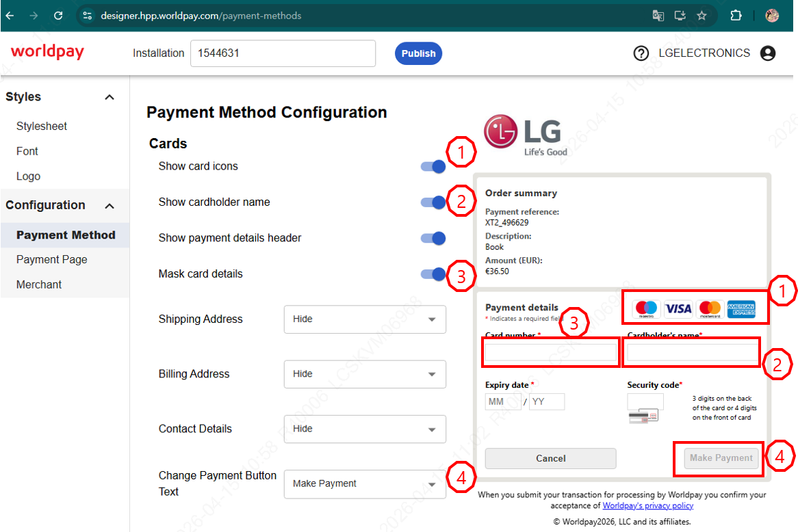The image size is (798, 532).
Task: Disable the Show card icons toggle
Action: coord(433,166)
